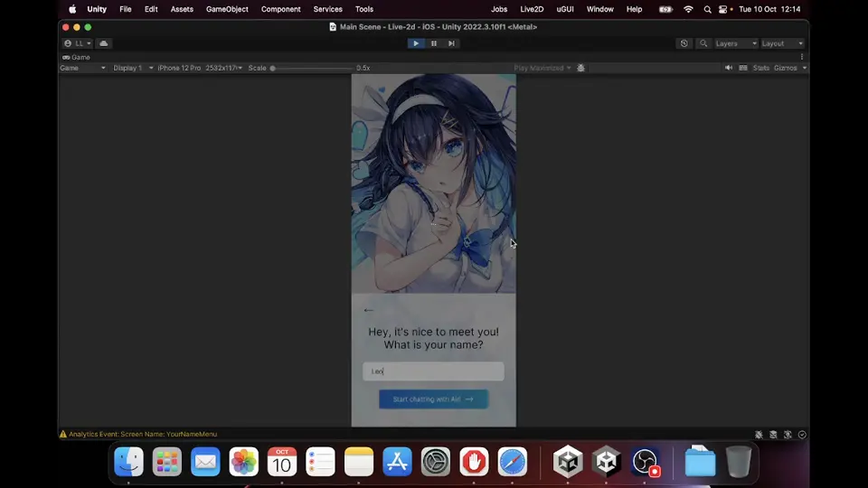
Task: Click the search magnifier in Unity toolbar
Action: point(703,43)
